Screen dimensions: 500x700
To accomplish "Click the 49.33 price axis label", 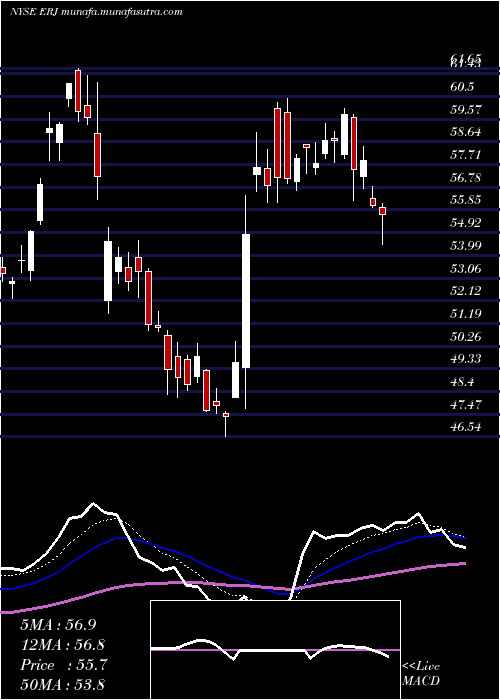I will (466, 359).
